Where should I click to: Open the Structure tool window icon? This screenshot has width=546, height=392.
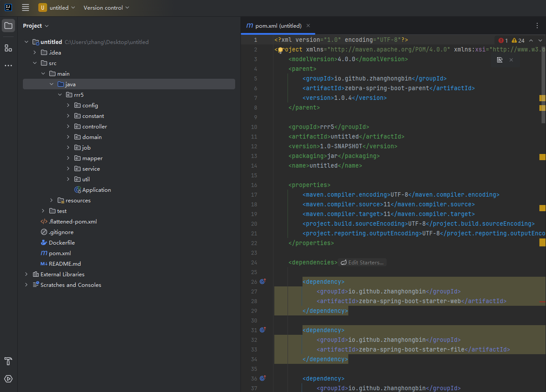[x=8, y=48]
